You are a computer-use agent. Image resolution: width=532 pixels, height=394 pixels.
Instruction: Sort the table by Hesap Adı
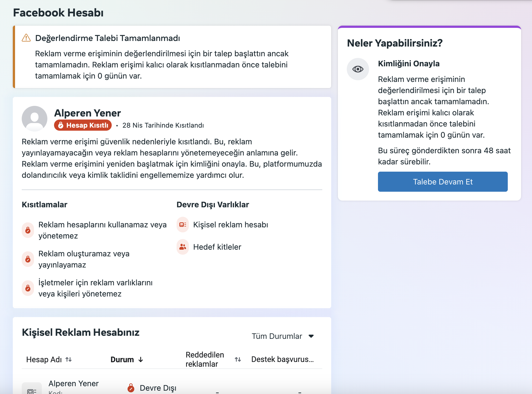69,359
